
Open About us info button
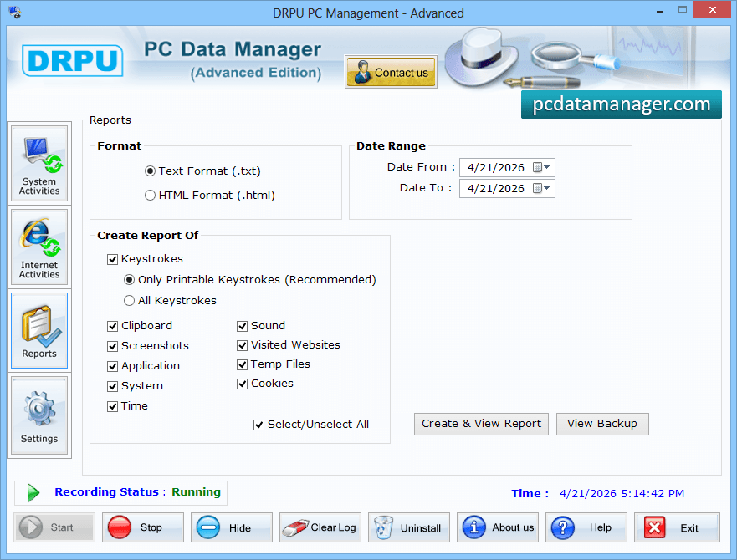coord(498,527)
